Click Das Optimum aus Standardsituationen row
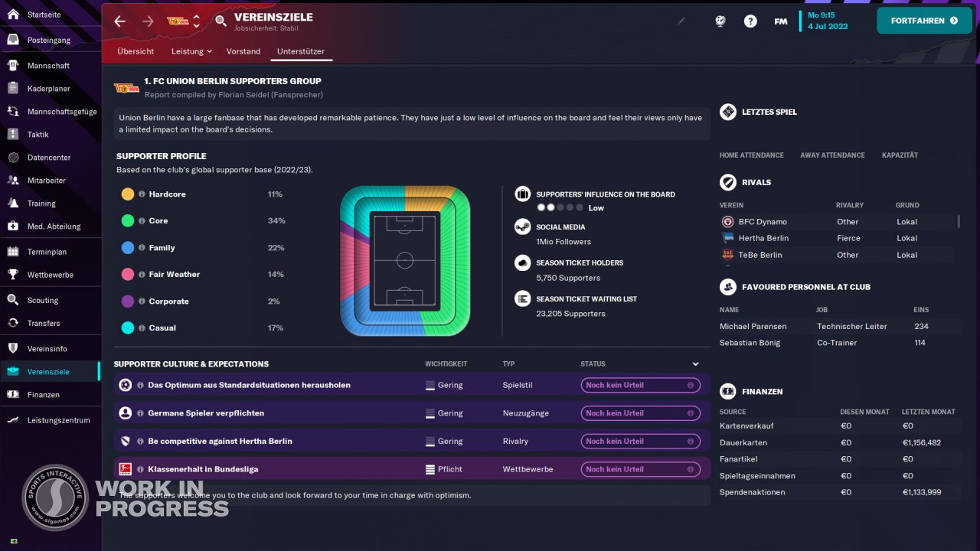Image resolution: width=980 pixels, height=551 pixels. (412, 385)
